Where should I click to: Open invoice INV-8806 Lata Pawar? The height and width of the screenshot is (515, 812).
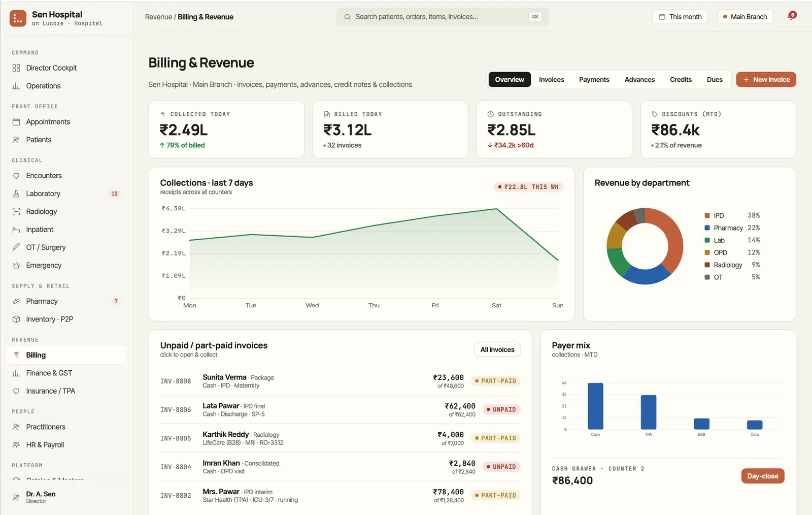[x=340, y=409]
